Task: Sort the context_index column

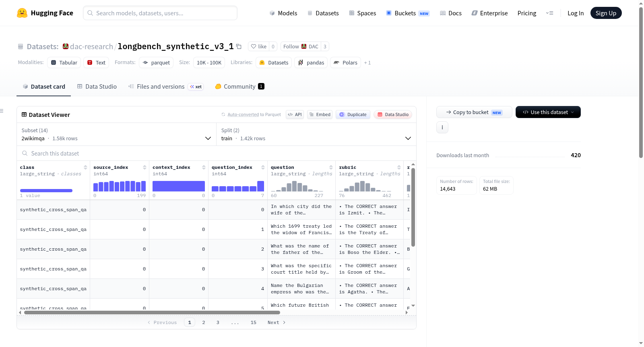Action: click(204, 167)
